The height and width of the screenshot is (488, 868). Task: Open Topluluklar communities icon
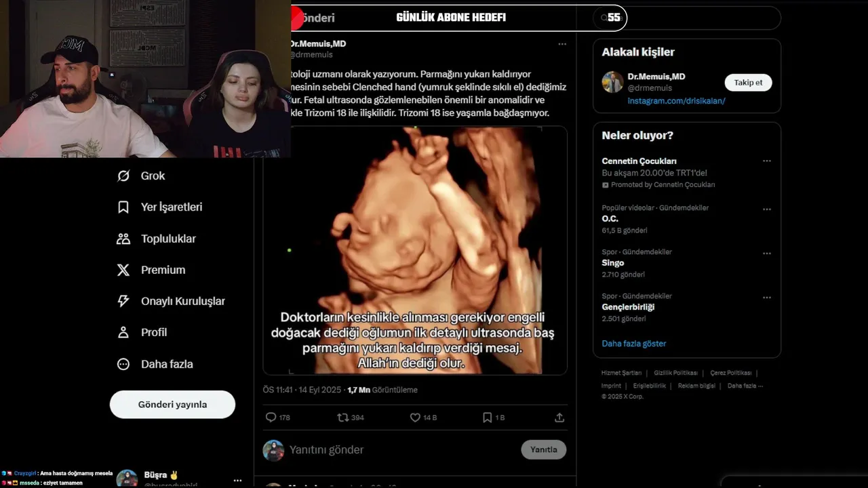tap(123, 239)
